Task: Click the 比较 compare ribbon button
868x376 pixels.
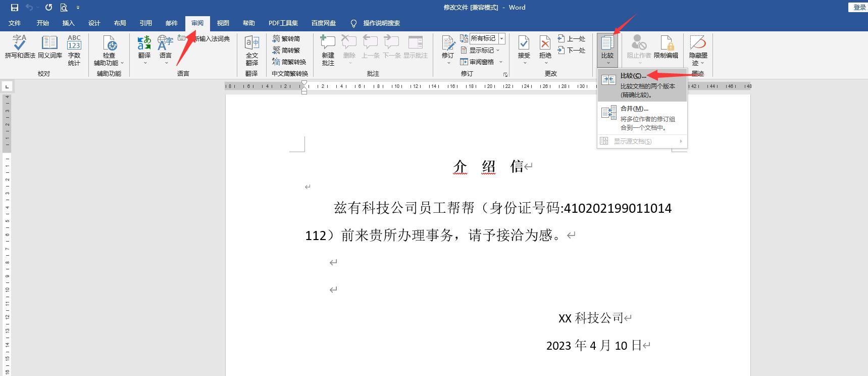Action: [x=607, y=50]
